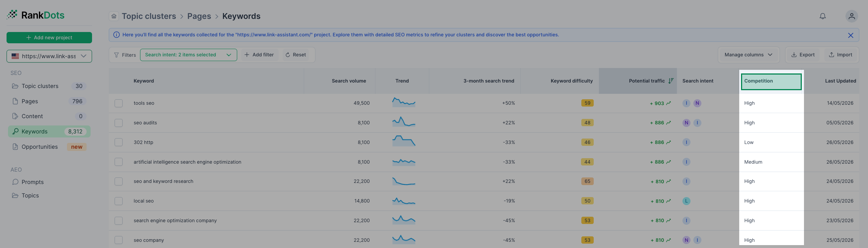Select the tools seo row checkbox

tap(119, 103)
